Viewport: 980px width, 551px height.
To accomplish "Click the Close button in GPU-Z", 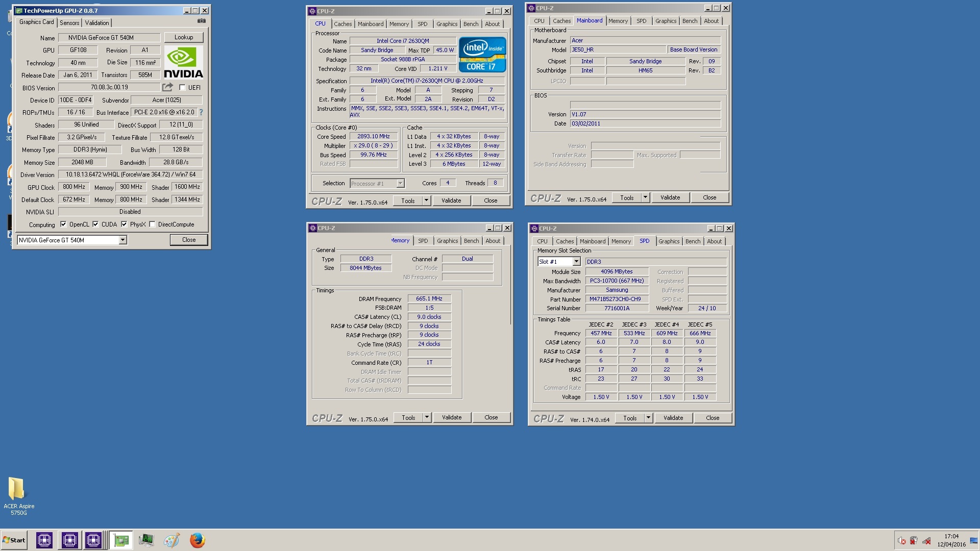I will pos(189,240).
